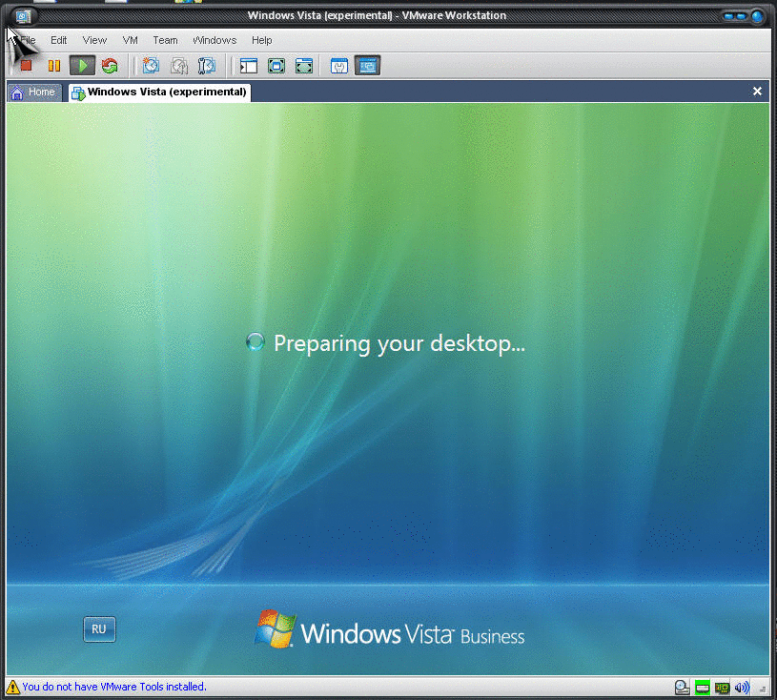
Task: Click the red Power Off stop button
Action: pyautogui.click(x=26, y=66)
